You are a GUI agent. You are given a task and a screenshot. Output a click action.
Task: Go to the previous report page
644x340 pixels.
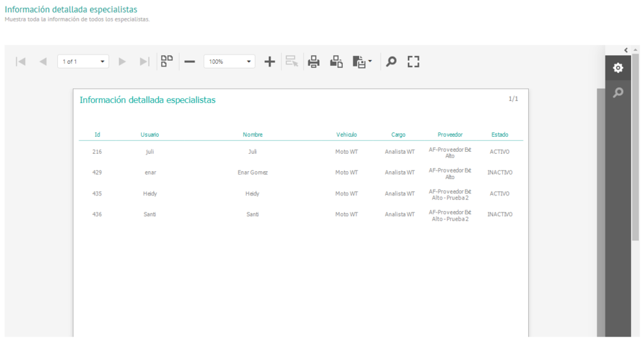click(x=43, y=62)
